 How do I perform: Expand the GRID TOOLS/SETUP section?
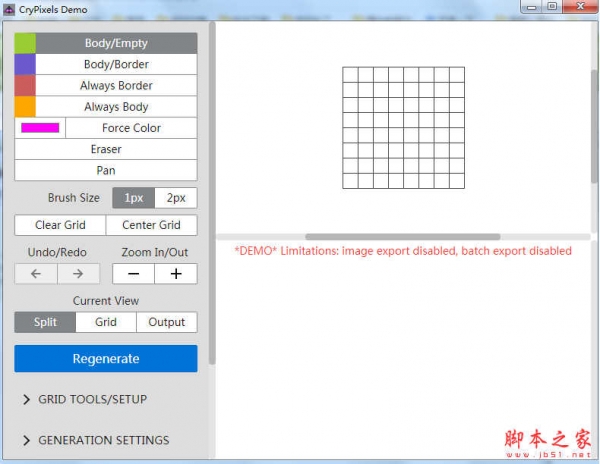click(85, 399)
